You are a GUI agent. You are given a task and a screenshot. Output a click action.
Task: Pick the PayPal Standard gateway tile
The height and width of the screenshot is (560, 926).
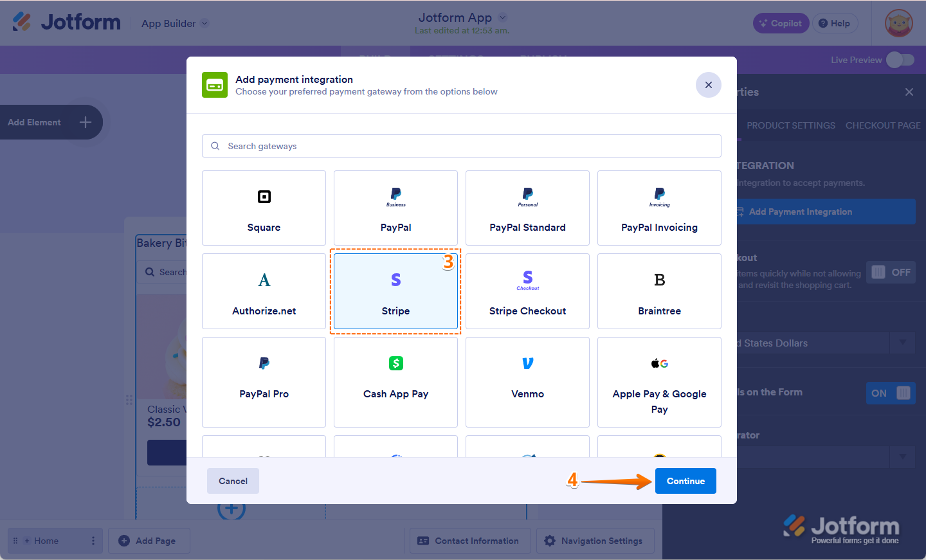pyautogui.click(x=527, y=208)
